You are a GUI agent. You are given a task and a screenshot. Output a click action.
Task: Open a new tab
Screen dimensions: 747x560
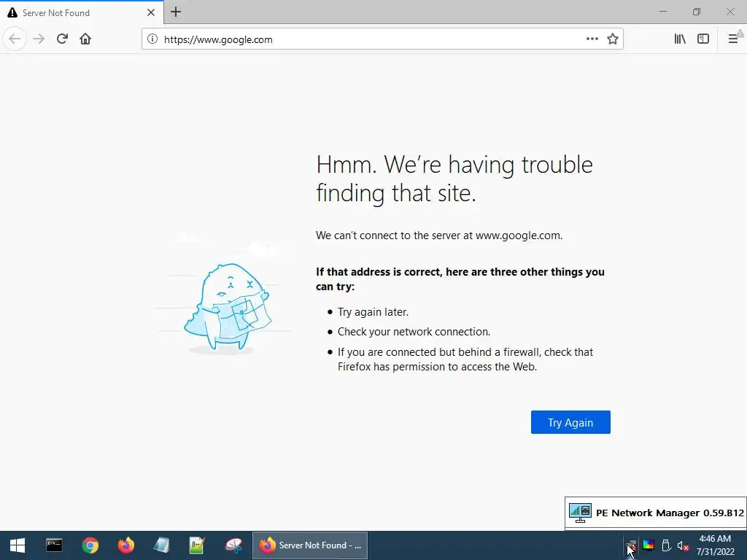click(x=176, y=12)
